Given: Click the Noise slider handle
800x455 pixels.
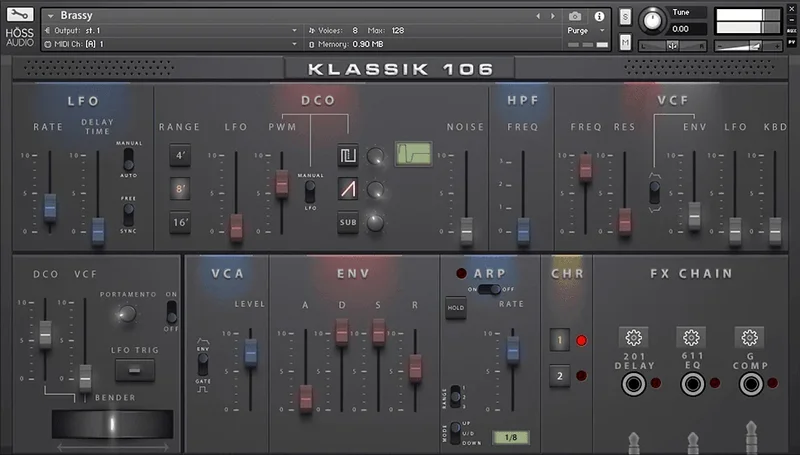Looking at the screenshot, I should (x=467, y=231).
